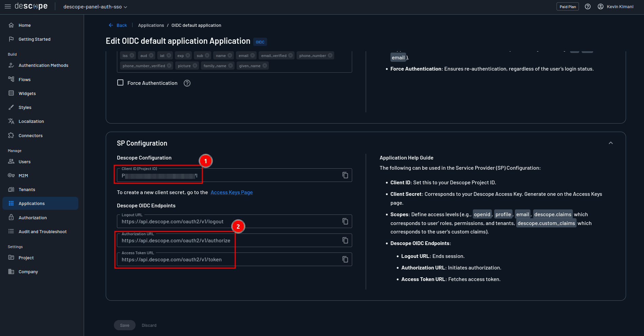Copy the Client ID value
Viewport: 644px width, 336px height.
(345, 175)
